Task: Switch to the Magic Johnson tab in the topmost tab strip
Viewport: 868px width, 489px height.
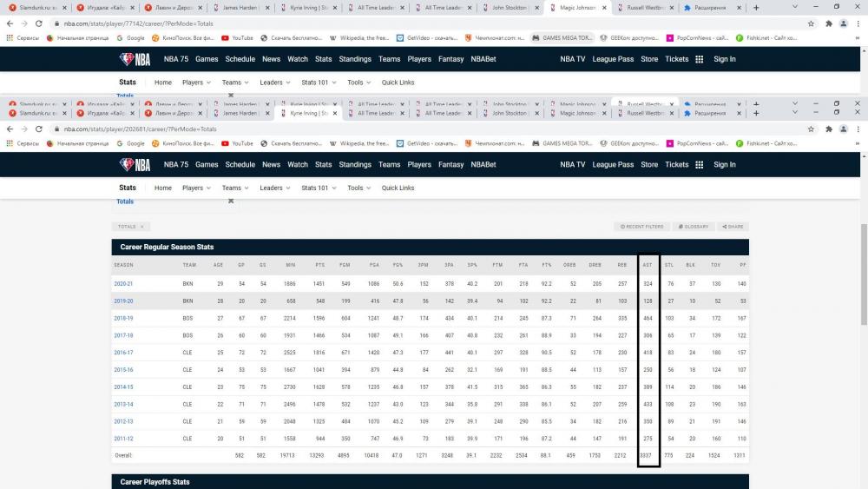Action: tap(579, 7)
